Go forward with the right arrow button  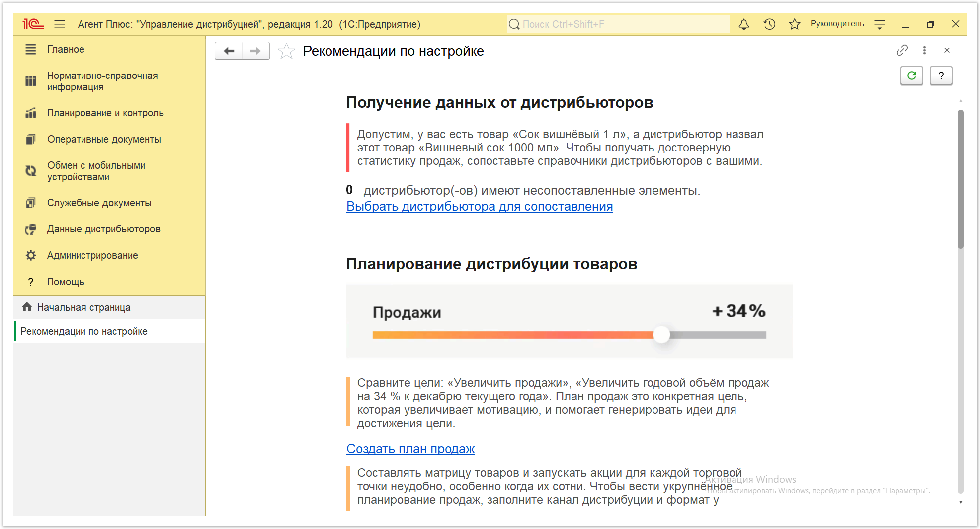pos(255,51)
